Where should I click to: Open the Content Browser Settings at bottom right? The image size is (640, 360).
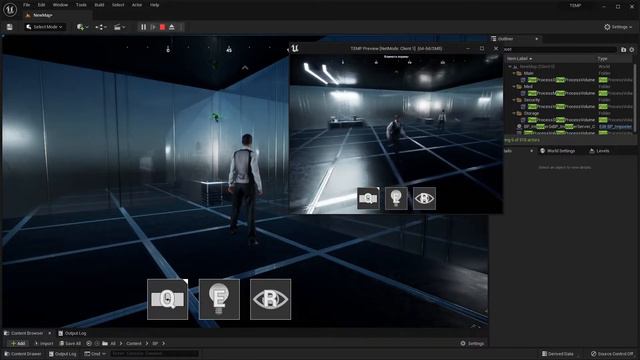pos(472,343)
